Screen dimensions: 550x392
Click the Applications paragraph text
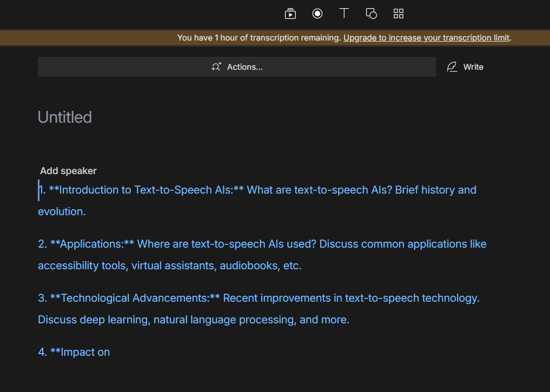pyautogui.click(x=262, y=244)
